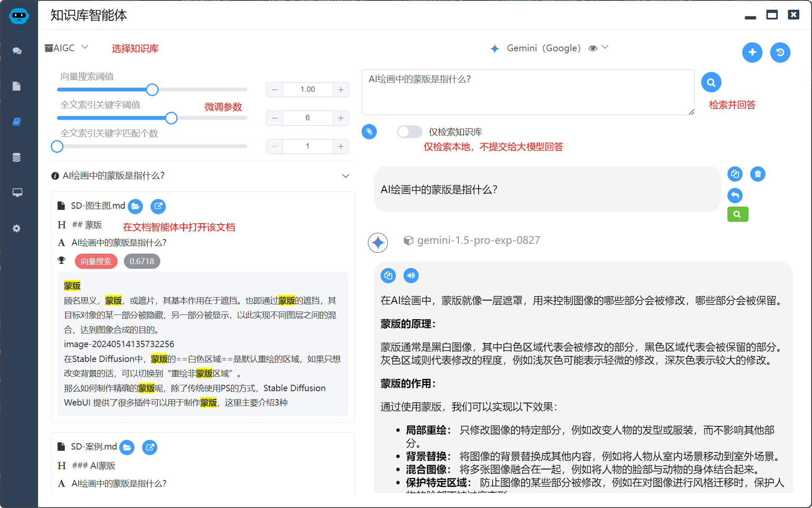Open the document agent sidebar icon
Screen dimensions: 812x508
tap(17, 86)
